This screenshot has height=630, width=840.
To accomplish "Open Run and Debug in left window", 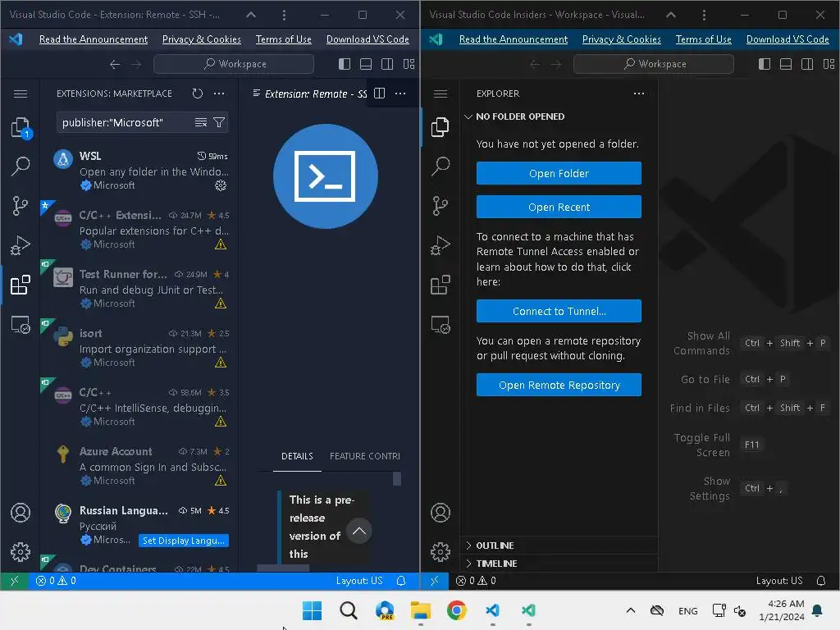I will click(21, 245).
